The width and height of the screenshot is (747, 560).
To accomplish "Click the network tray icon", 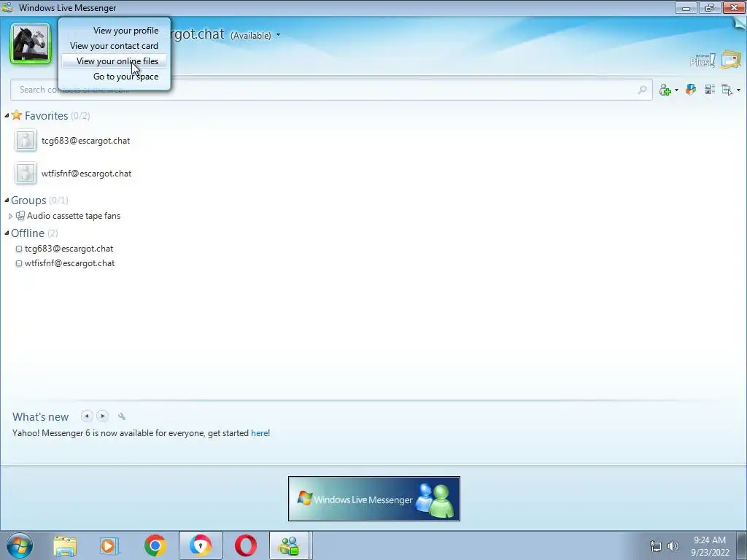I will 656,546.
